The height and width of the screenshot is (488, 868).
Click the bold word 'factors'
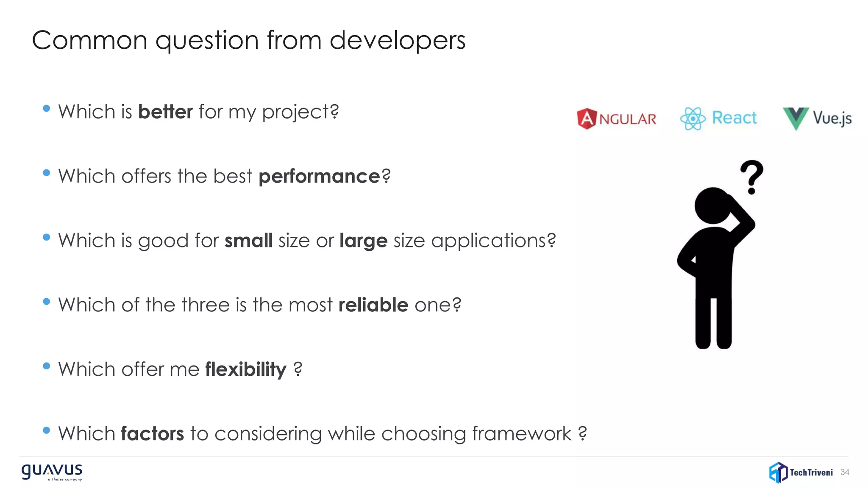pos(153,434)
